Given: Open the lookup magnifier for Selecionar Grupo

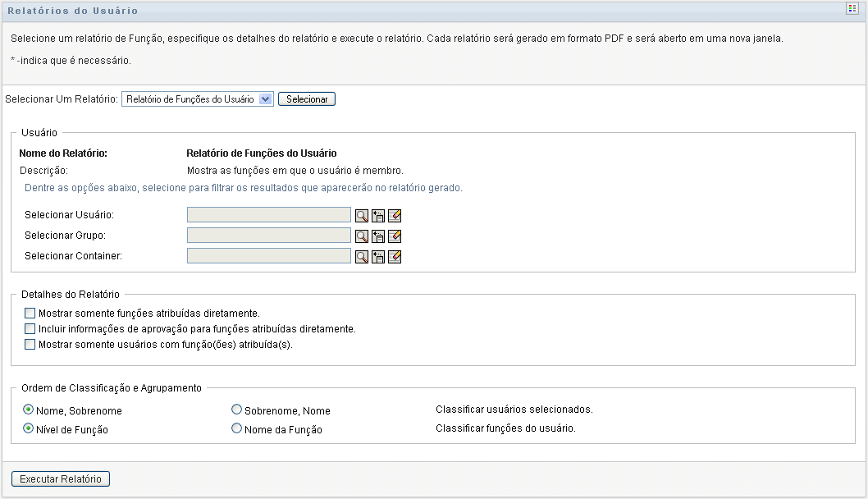Looking at the screenshot, I should tap(361, 236).
